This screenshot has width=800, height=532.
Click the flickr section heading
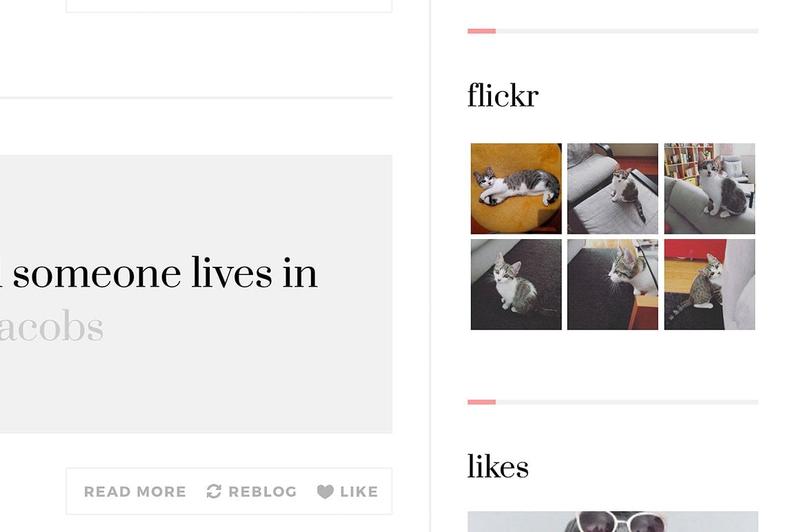coord(503,95)
